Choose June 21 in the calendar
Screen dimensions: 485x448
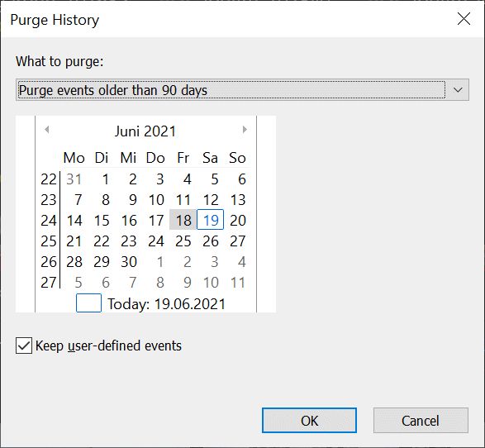pyautogui.click(x=74, y=241)
